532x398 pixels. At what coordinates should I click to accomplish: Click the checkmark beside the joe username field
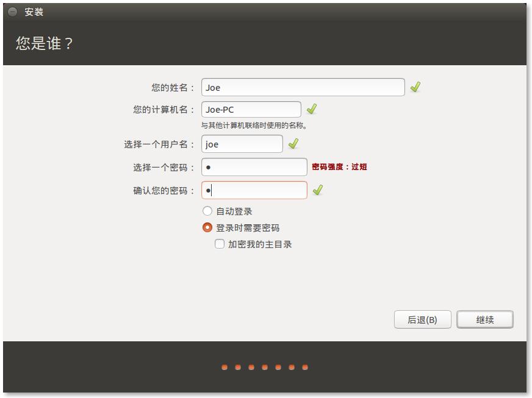(293, 144)
